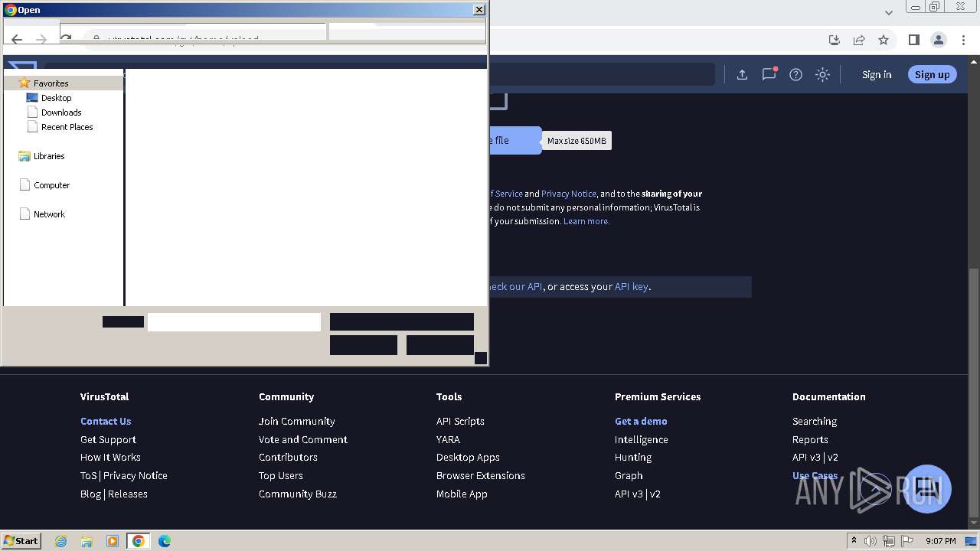Viewport: 980px width, 551px height.
Task: Toggle the light/dark theme sun icon
Action: (822, 74)
